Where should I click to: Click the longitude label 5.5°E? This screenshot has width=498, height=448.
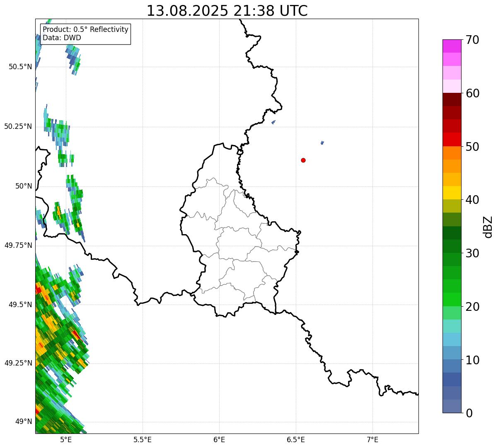pyautogui.click(x=143, y=439)
